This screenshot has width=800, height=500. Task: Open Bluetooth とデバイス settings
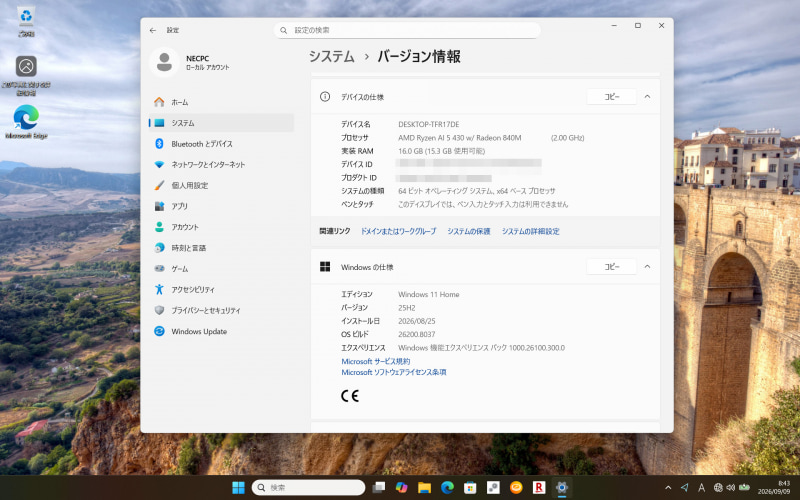point(221,144)
